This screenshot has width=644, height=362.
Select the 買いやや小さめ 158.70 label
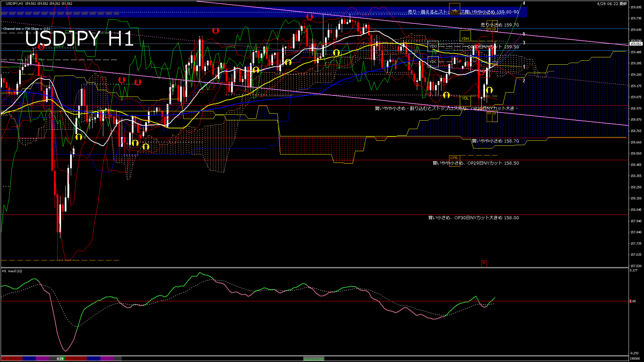495,141
